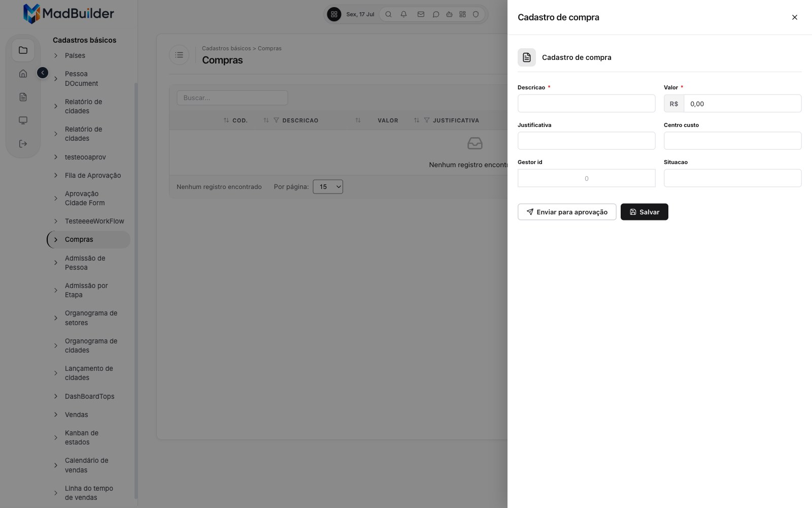Screen dimensions: 812x508
Task: Open notifications bell
Action: pyautogui.click(x=403, y=14)
